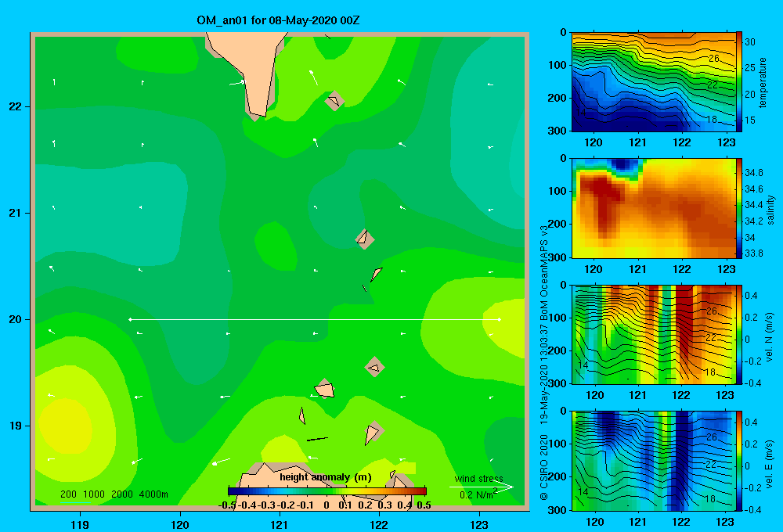The height and width of the screenshot is (532, 783).
Task: Select the vel. N color bar
Action: (738, 334)
